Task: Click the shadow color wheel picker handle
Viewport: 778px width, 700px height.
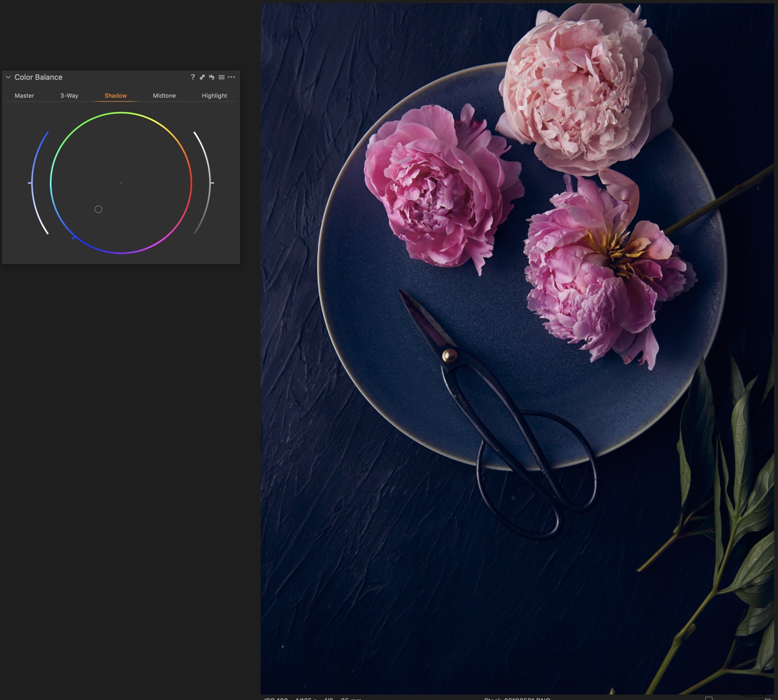Action: [x=98, y=209]
